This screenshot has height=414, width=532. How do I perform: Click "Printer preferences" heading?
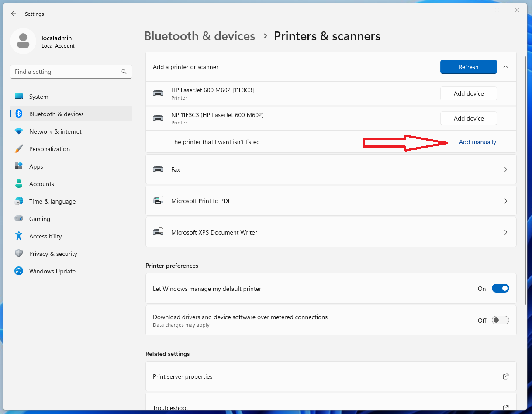point(172,266)
